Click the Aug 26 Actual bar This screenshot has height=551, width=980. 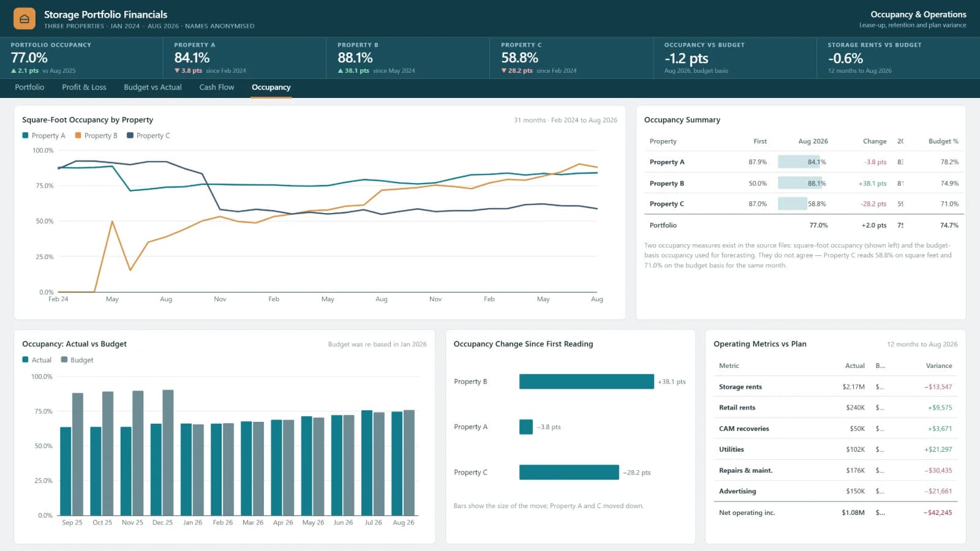pos(397,463)
